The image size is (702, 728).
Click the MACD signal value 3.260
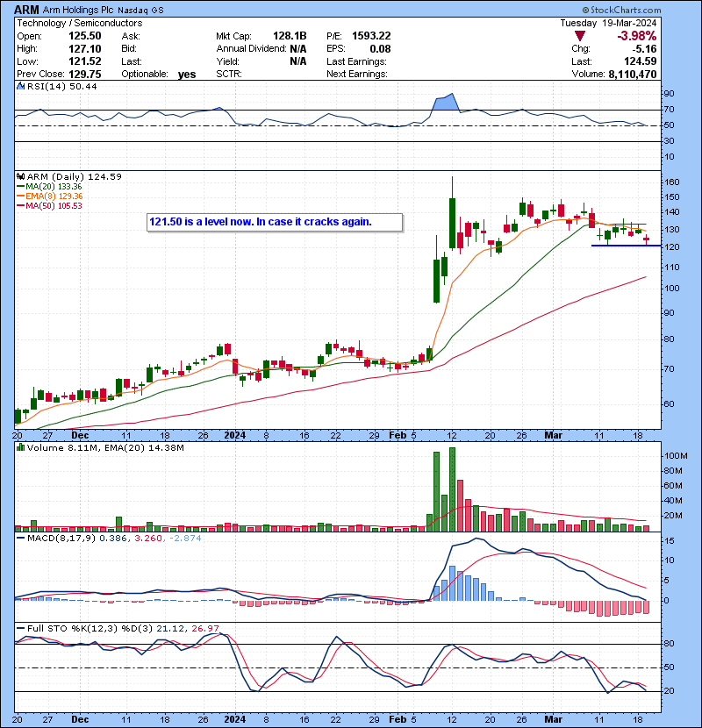click(148, 539)
